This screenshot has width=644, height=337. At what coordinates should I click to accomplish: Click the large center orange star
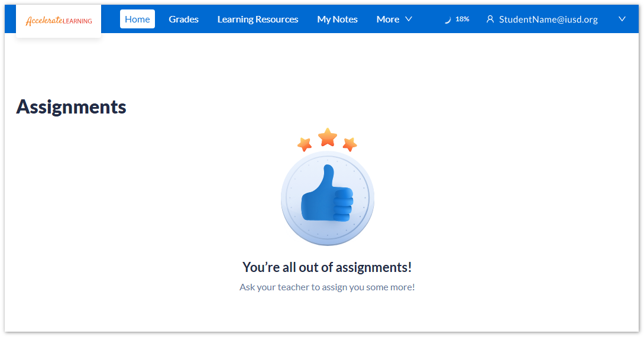(x=327, y=137)
